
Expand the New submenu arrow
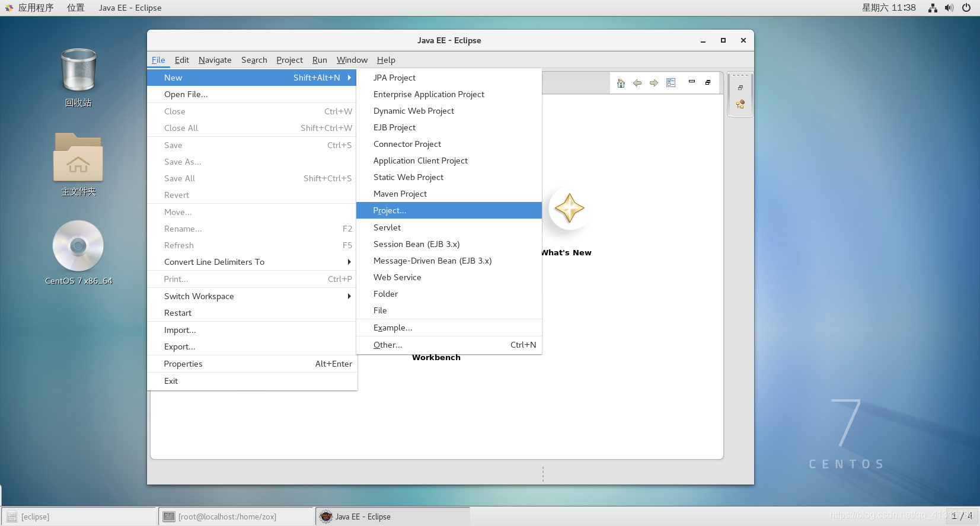coord(350,78)
